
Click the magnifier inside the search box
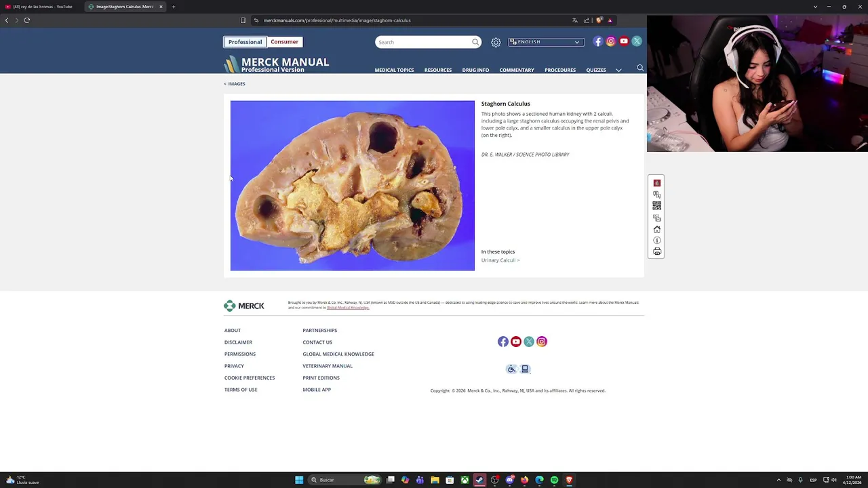click(x=475, y=42)
